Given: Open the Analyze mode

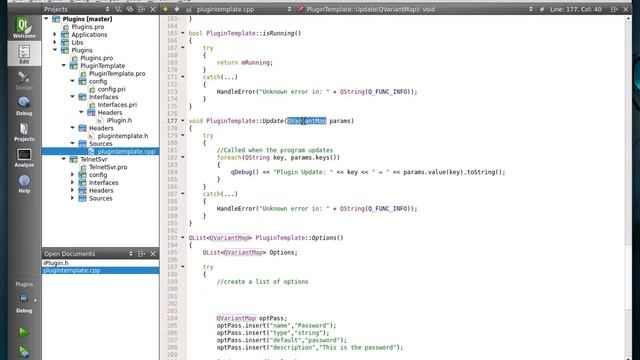Looking at the screenshot, I should pos(24,158).
